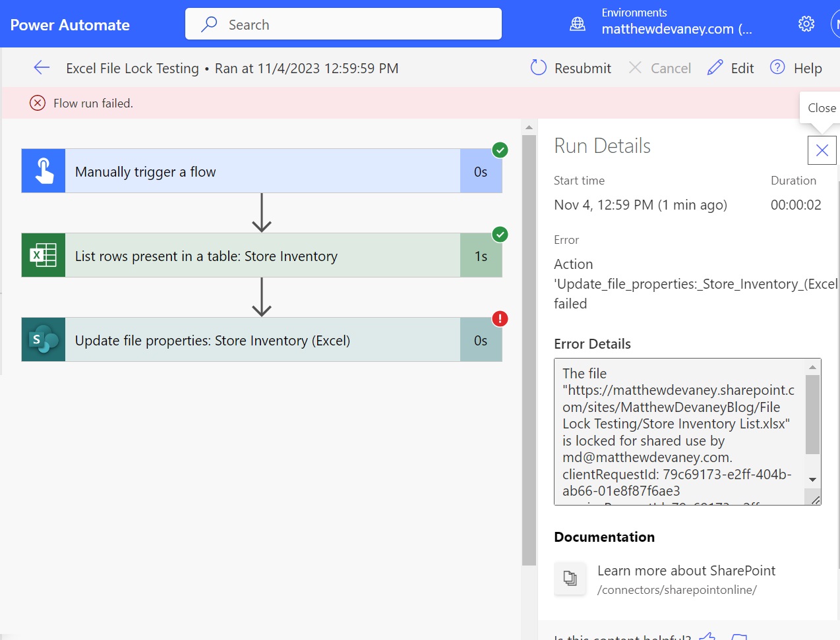Viewport: 840px width, 640px height.
Task: Open the settings gear icon
Action: (806, 24)
